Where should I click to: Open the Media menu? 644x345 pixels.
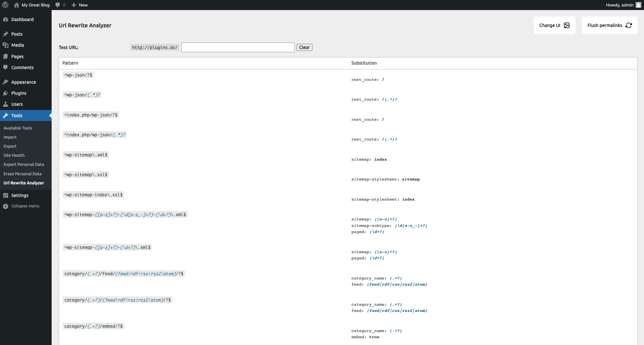click(26, 45)
